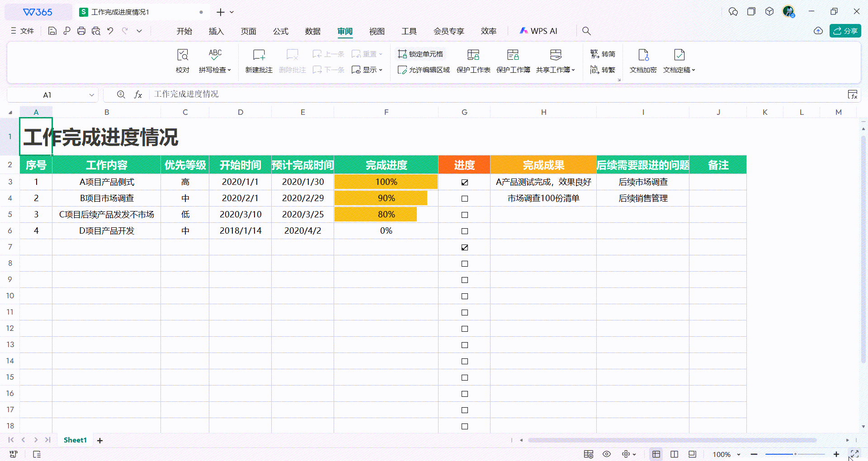This screenshot has width=868, height=461.
Task: Check the progress checkbox in row 5
Action: point(464,215)
